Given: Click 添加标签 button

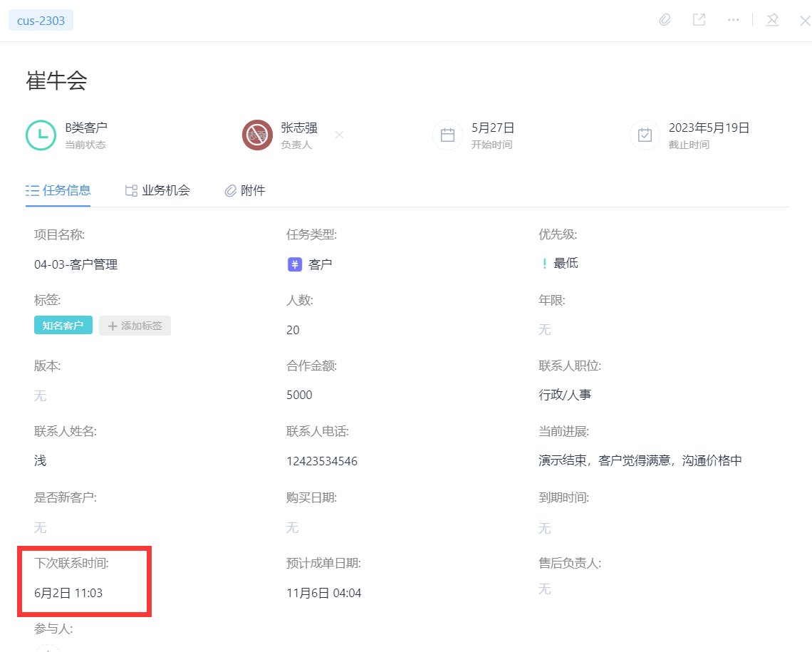Looking at the screenshot, I should (x=135, y=326).
